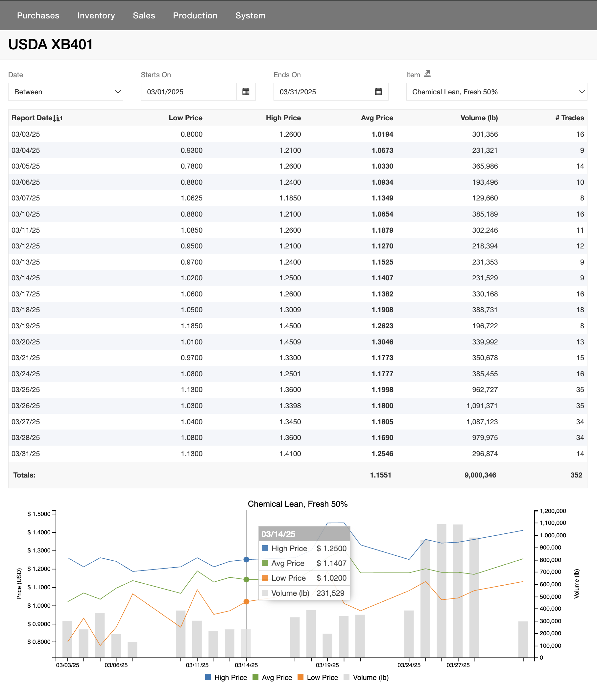This screenshot has height=700, width=597.
Task: Click the export icon next to Item
Action: (427, 74)
